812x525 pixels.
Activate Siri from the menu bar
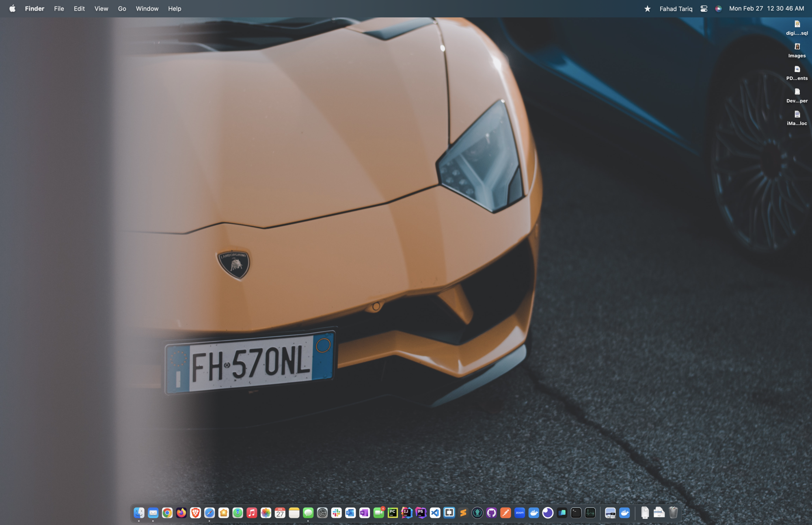click(x=718, y=9)
